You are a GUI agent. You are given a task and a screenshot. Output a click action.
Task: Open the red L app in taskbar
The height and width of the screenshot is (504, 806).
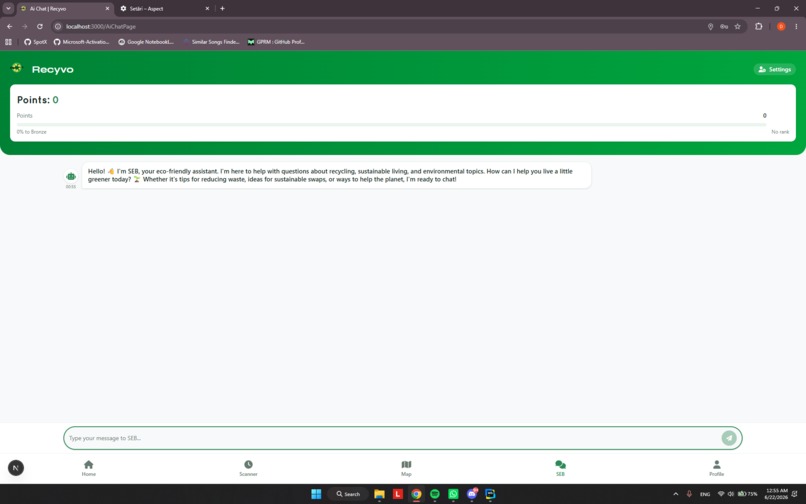tap(397, 494)
